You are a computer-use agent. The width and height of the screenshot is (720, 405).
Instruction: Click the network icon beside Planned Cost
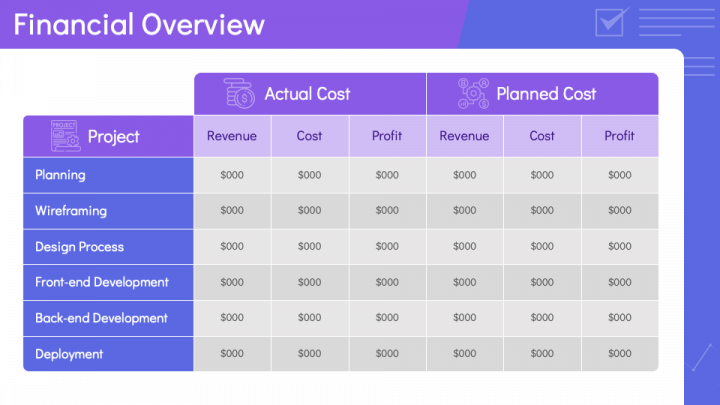[x=472, y=94]
